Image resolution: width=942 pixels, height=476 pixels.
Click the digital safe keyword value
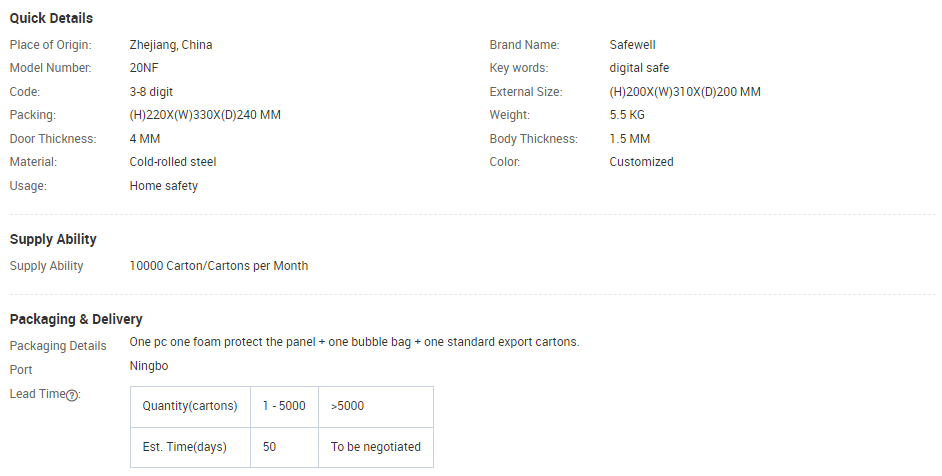[639, 68]
